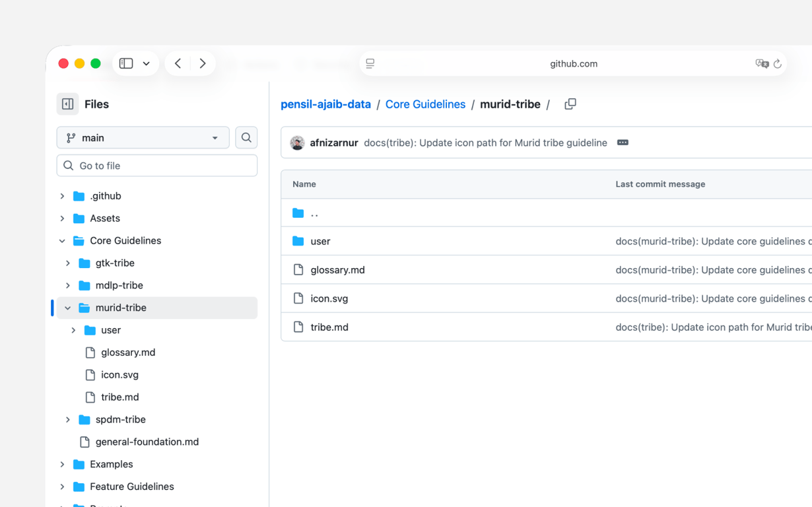Copy the murid-tribe folder path
This screenshot has height=507, width=812.
click(570, 104)
